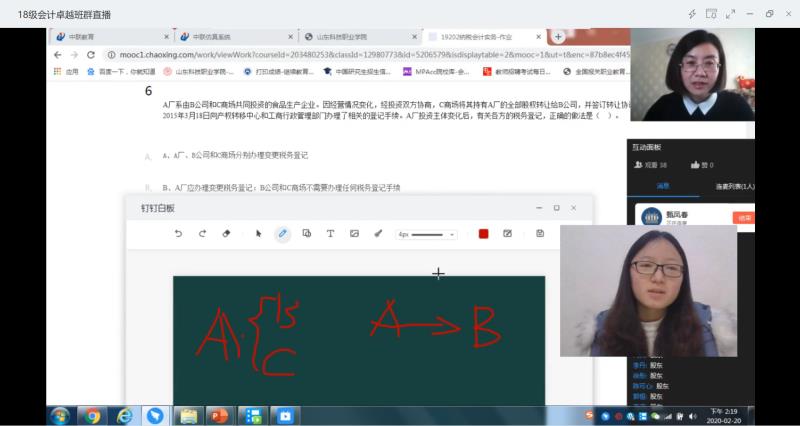This screenshot has height=426, width=800.
Task: Select the eraser tool in whiteboard
Action: click(226, 233)
